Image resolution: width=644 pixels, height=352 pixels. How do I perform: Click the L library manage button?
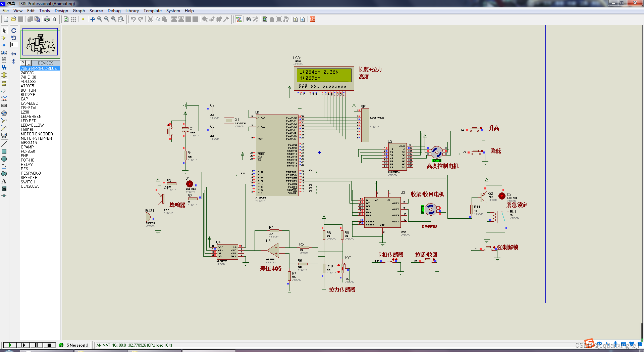click(29, 63)
